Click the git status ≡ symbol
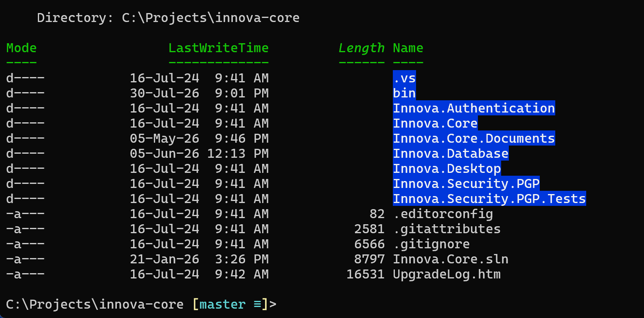The height and width of the screenshot is (318, 644). point(257,304)
